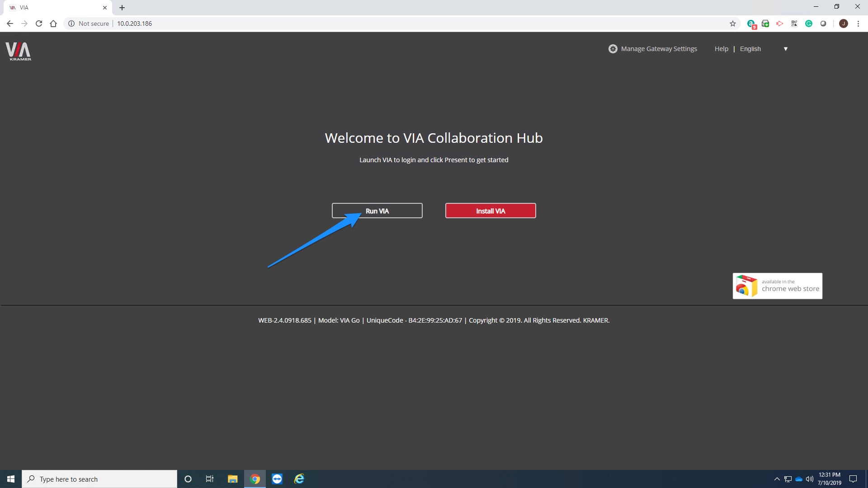
Task: View site info for Not secure
Action: [x=89, y=23]
